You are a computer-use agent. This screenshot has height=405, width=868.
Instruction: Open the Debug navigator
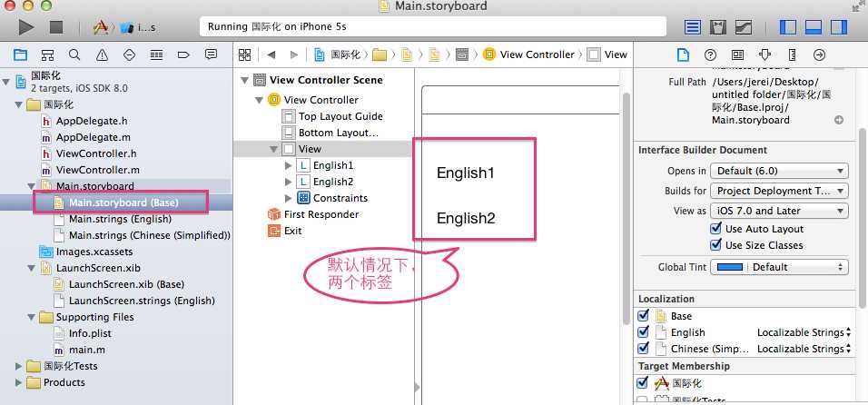coord(157,54)
